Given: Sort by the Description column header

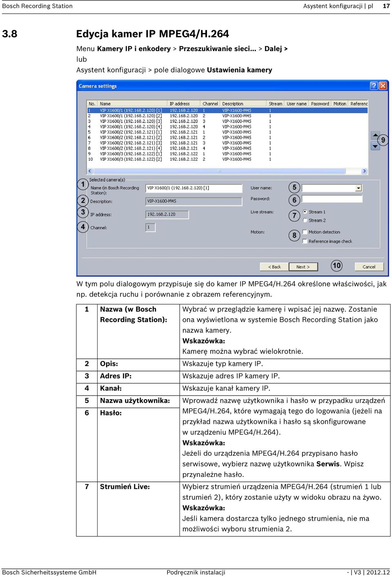Looking at the screenshot, I should tap(244, 104).
